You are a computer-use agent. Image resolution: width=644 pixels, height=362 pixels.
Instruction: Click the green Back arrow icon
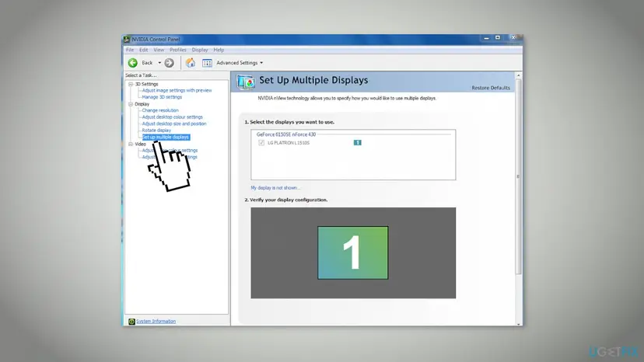133,63
